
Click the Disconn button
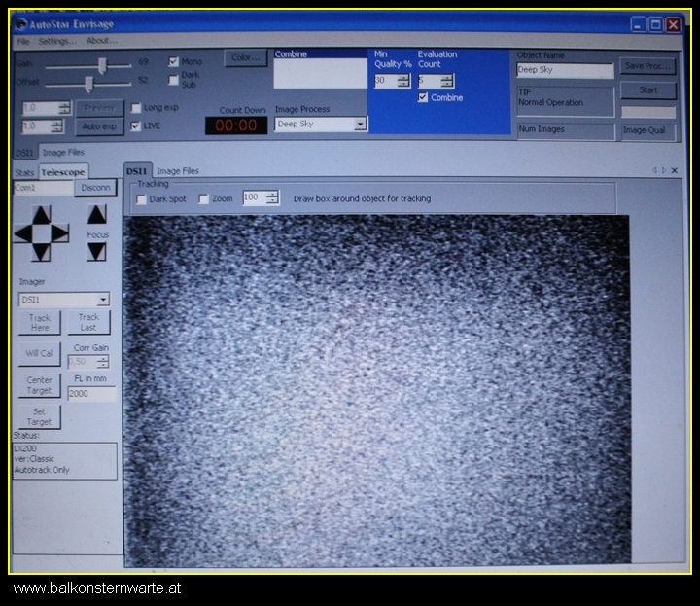(95, 188)
